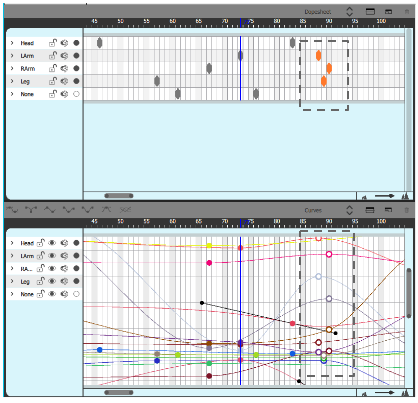The image size is (418, 403).
Task: Open RArm layer gear settings in Dopesheet
Action: (x=64, y=68)
